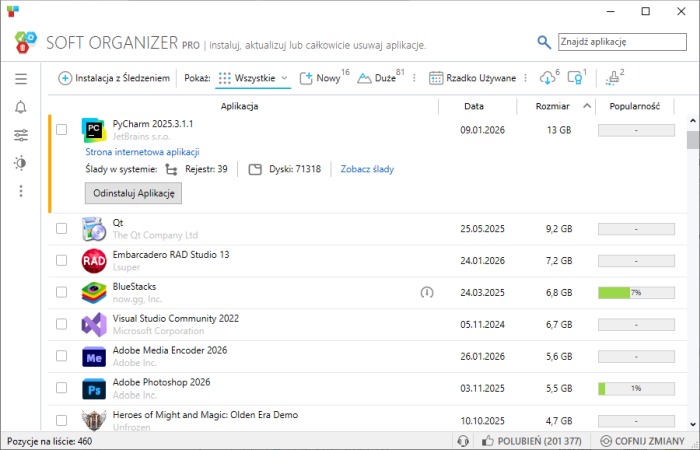Viewport: 700px width, 450px height.
Task: Open notifications bell in sidebar
Action: tap(21, 107)
